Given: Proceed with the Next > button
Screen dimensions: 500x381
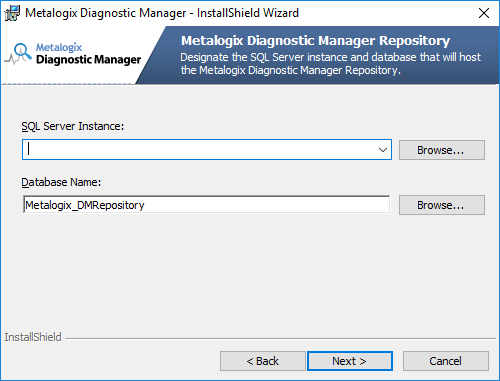Looking at the screenshot, I should [x=350, y=361].
